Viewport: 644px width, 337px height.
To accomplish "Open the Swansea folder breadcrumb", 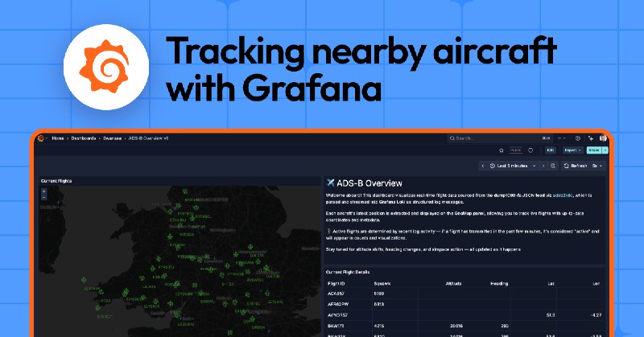I will click(x=112, y=138).
